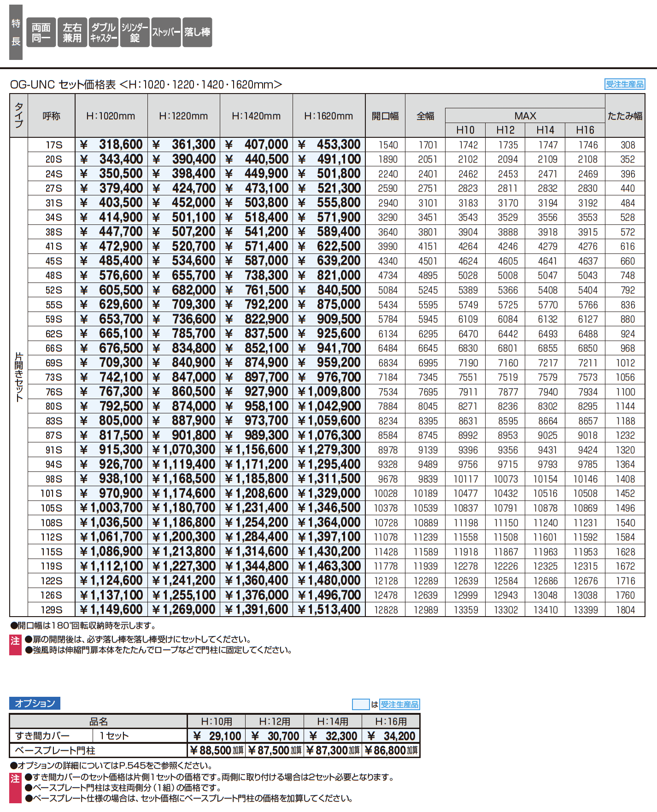
Task: Click the 落し棒 feature badge
Action: pyautogui.click(x=197, y=32)
